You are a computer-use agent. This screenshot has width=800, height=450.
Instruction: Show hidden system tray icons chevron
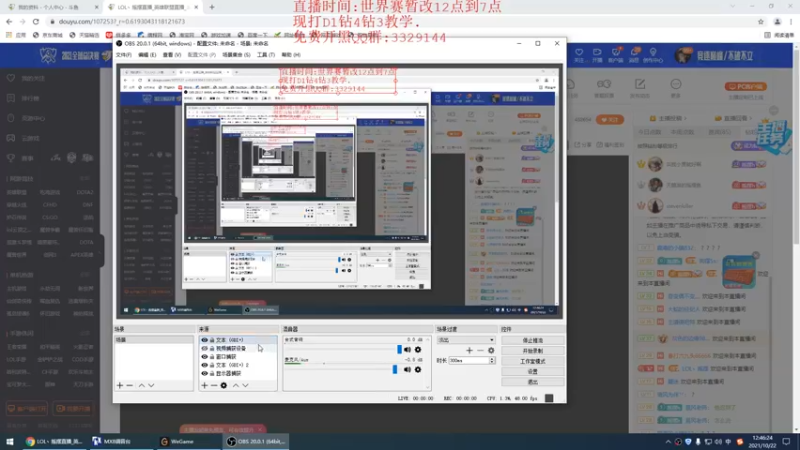668,442
